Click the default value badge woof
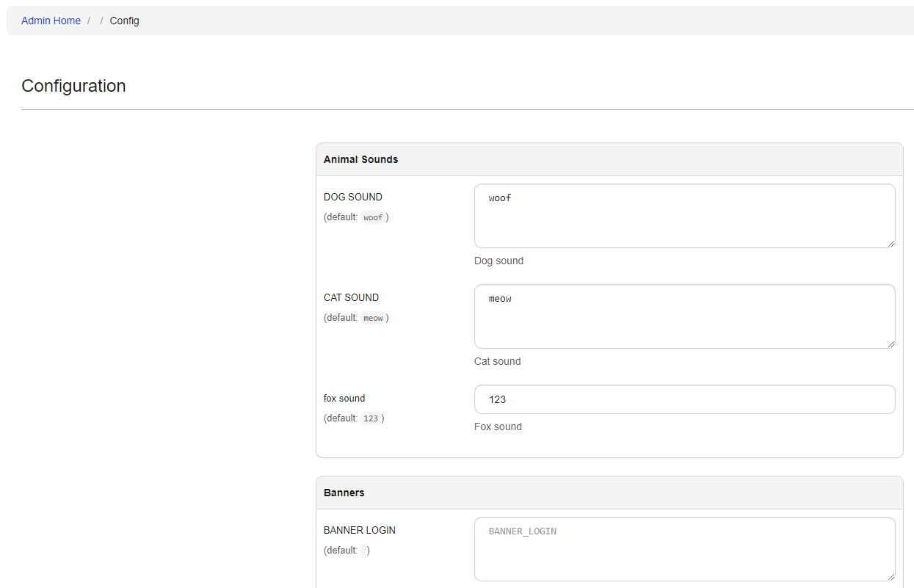 (x=373, y=217)
